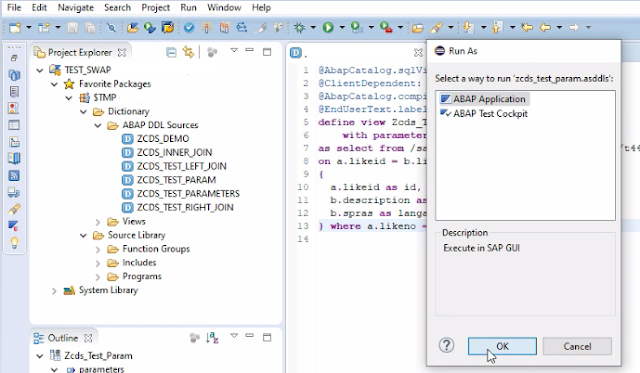
Task: Cancel the Run As dialog
Action: click(x=577, y=346)
